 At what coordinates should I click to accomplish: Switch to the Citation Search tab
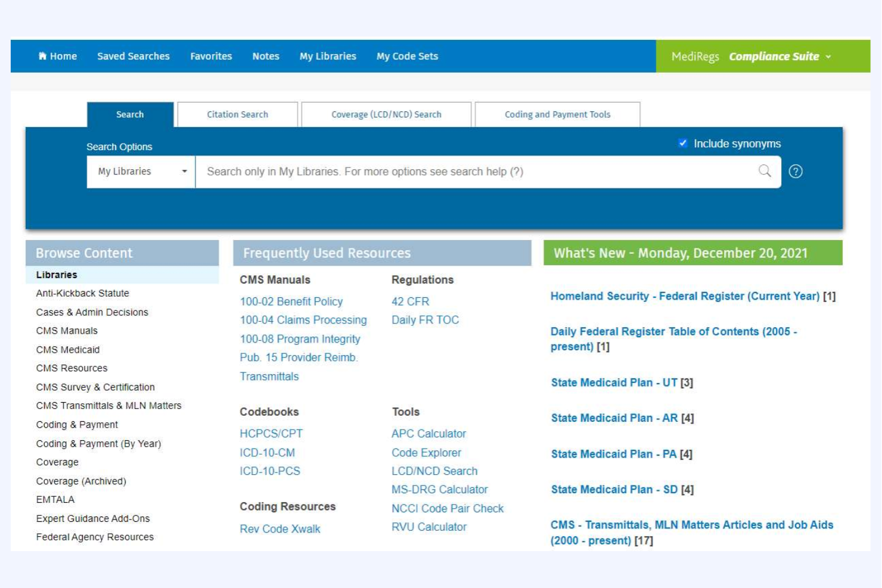(237, 114)
